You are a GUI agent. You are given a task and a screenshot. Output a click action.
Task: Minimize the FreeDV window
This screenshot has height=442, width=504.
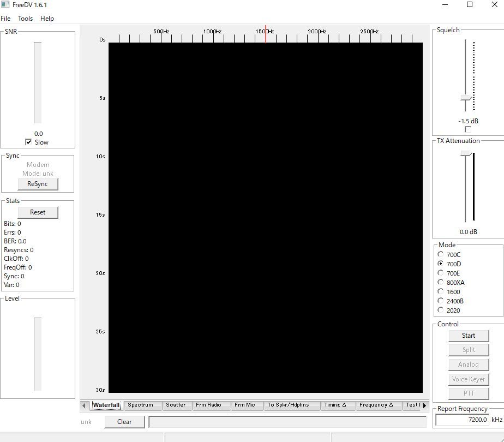pos(445,4)
